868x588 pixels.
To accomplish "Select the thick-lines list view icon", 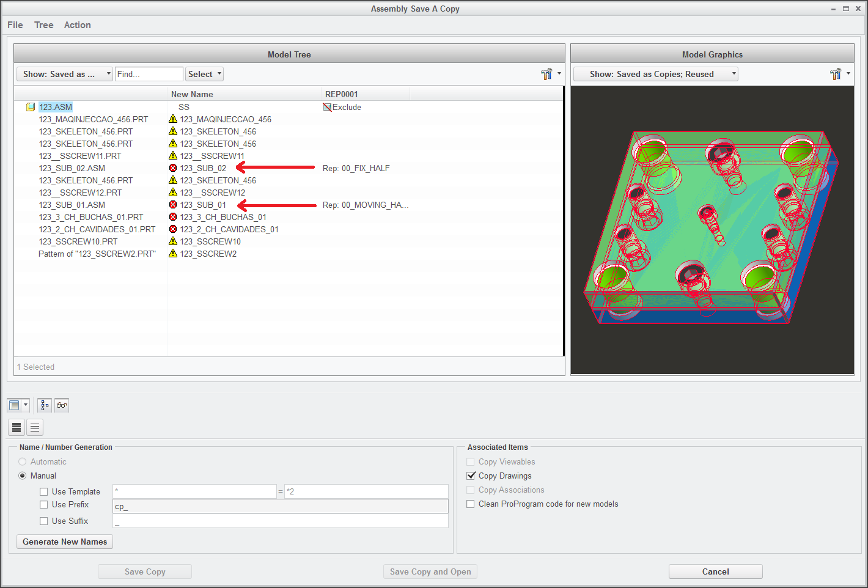I will tap(17, 427).
